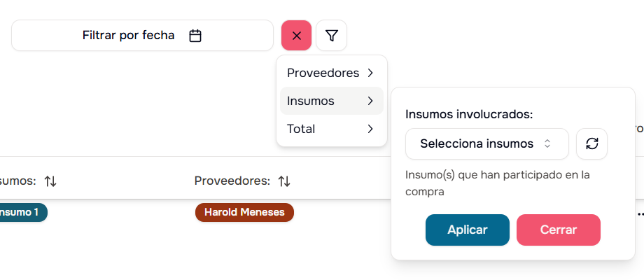This screenshot has width=644, height=280.
Task: Sort by the Insumos column arrows
Action: (x=50, y=181)
